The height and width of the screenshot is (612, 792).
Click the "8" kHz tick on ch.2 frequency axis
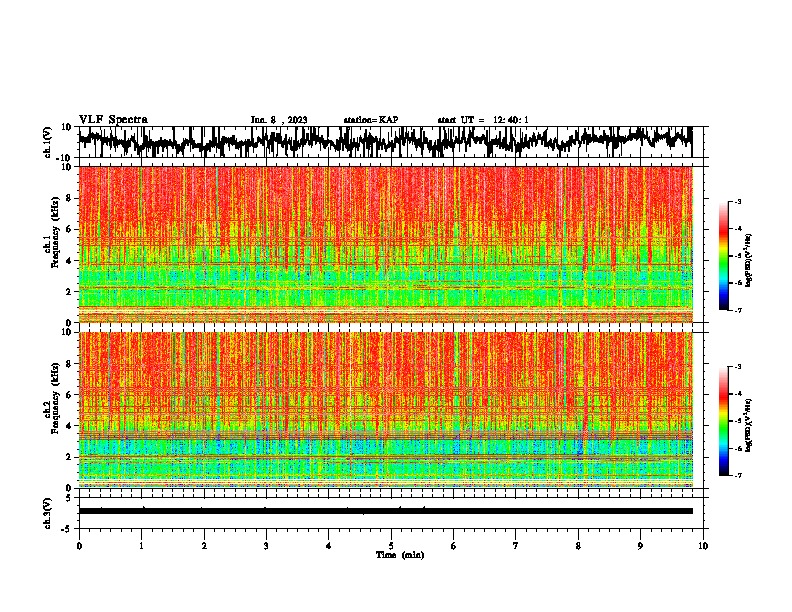pyautogui.click(x=69, y=364)
